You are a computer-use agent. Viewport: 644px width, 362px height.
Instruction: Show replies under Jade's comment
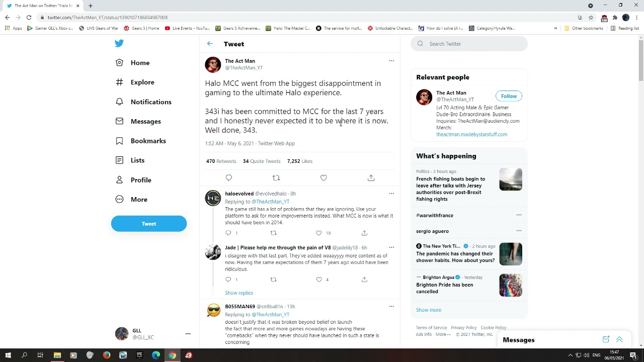tap(239, 293)
